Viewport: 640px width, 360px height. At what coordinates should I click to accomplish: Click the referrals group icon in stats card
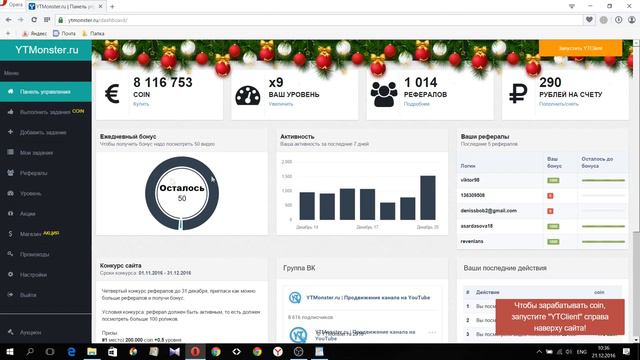tap(384, 94)
